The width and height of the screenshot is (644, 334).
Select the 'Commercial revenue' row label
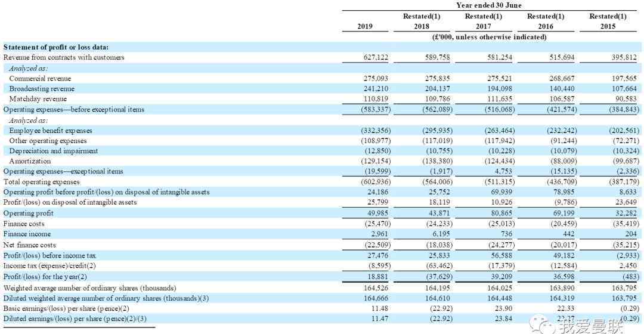point(40,79)
